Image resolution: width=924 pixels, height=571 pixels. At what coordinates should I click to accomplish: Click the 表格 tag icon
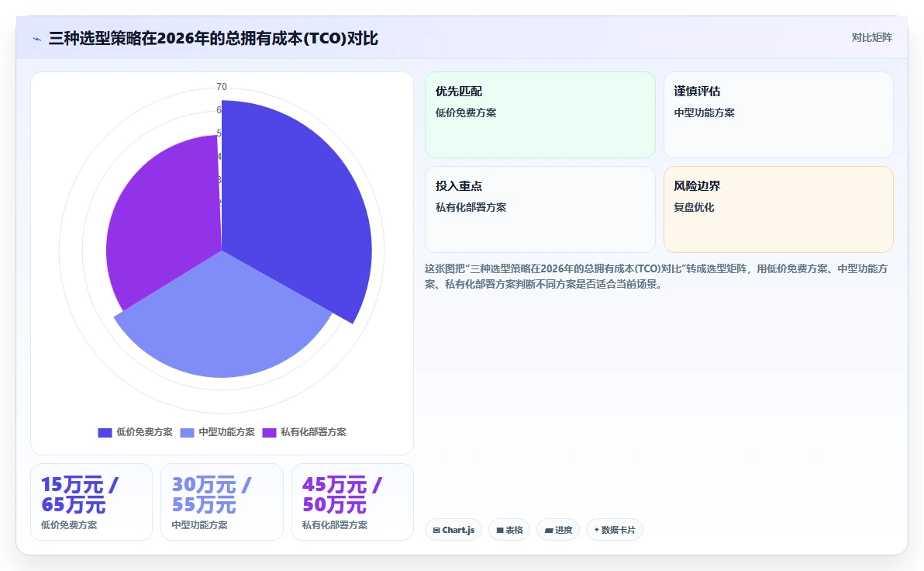pyautogui.click(x=500, y=531)
